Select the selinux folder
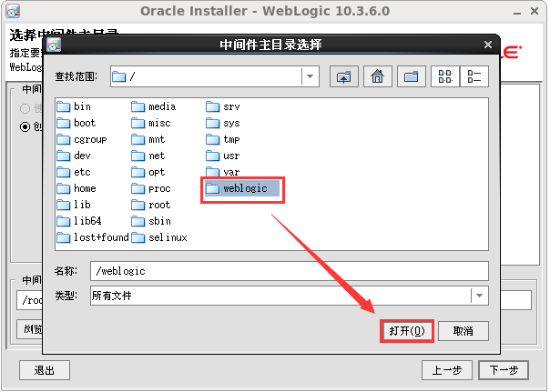The height and width of the screenshot is (392, 550). (x=159, y=237)
